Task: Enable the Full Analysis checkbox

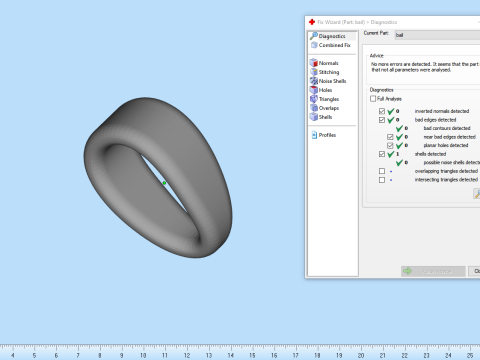Action: [373, 99]
